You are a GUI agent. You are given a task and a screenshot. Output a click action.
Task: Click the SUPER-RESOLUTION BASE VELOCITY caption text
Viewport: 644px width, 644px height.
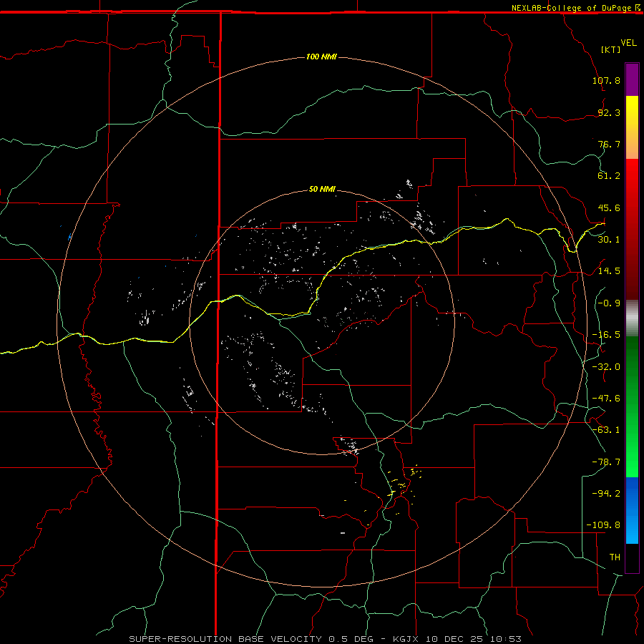[225, 639]
